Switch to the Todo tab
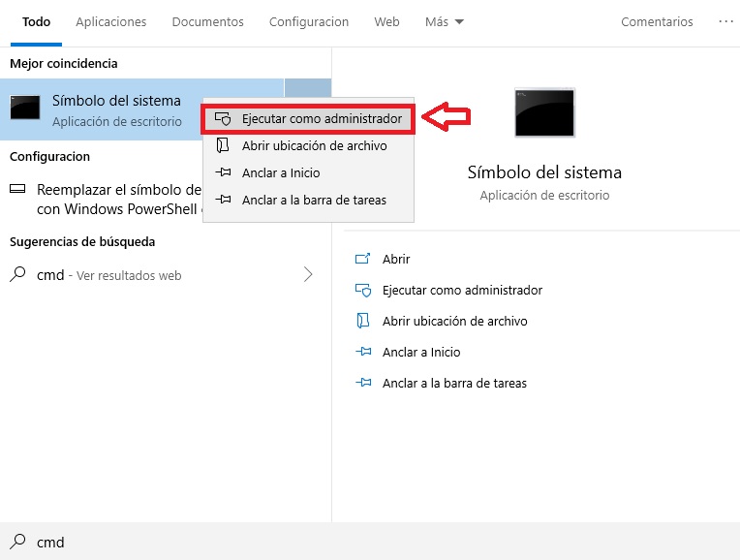 coord(37,22)
